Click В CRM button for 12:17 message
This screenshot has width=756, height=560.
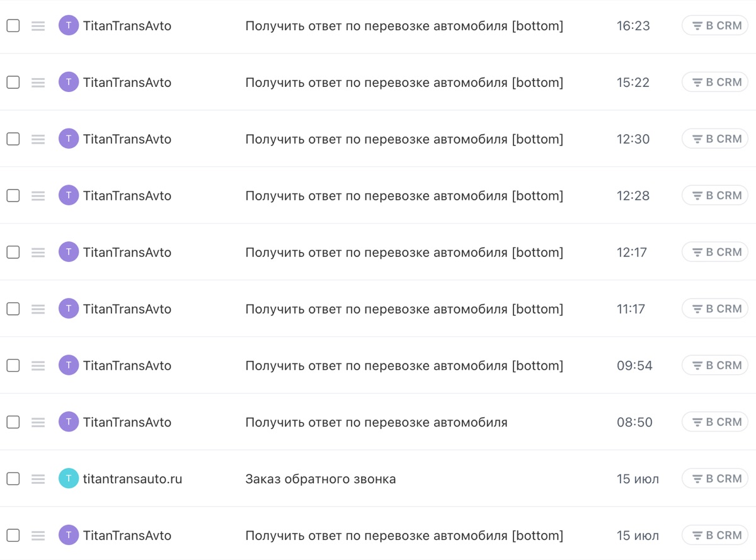point(715,252)
